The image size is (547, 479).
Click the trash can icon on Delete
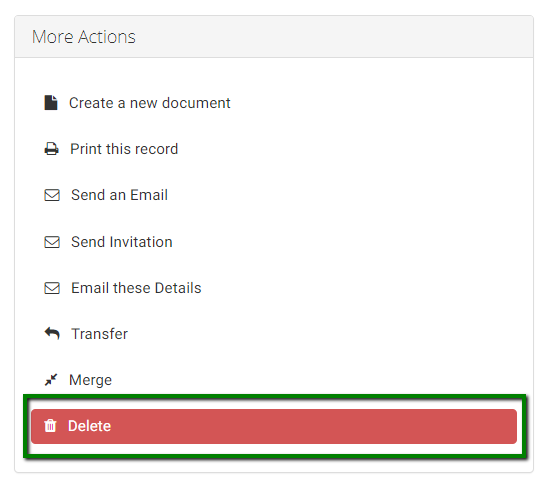pos(50,426)
